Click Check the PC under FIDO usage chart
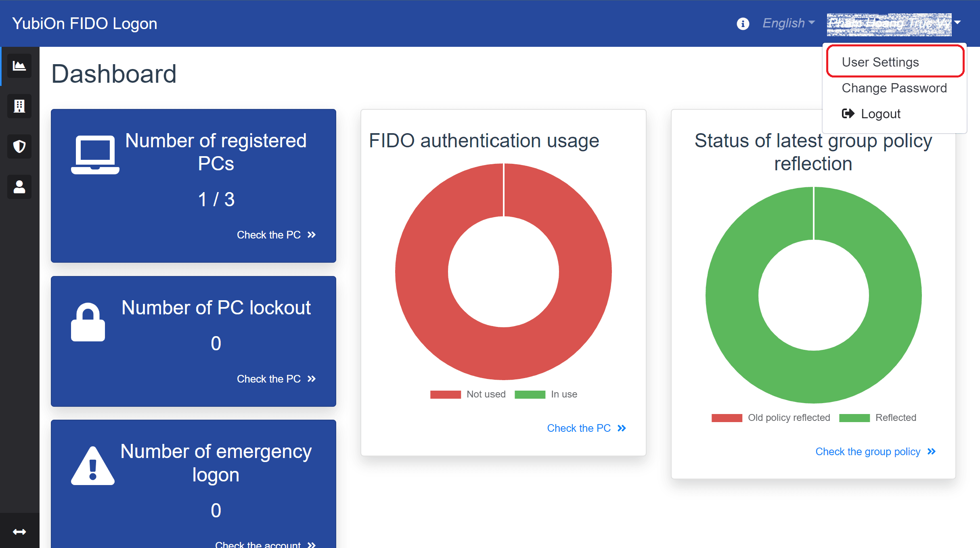 coord(586,428)
